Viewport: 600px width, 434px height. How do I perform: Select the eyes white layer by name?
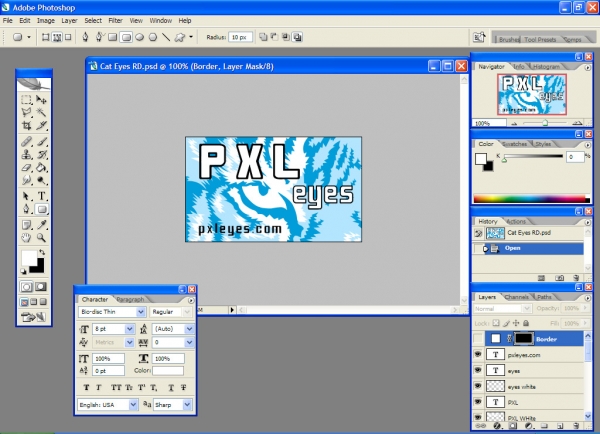522,387
